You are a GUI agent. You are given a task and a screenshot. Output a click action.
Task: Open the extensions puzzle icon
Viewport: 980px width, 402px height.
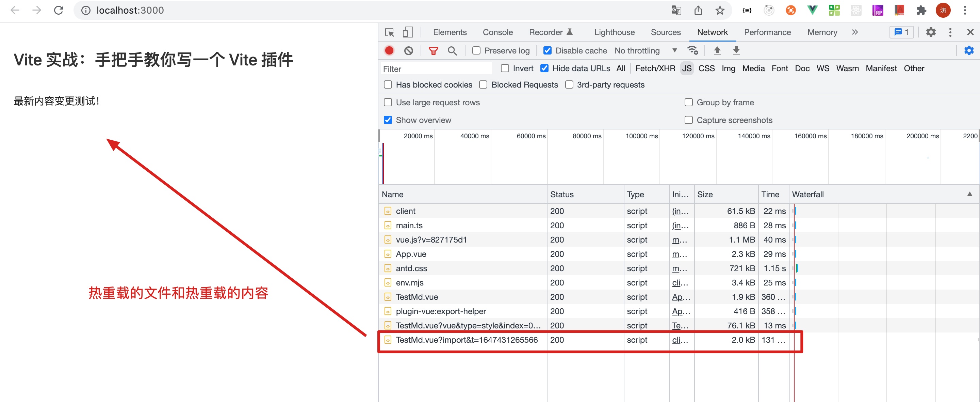(921, 10)
